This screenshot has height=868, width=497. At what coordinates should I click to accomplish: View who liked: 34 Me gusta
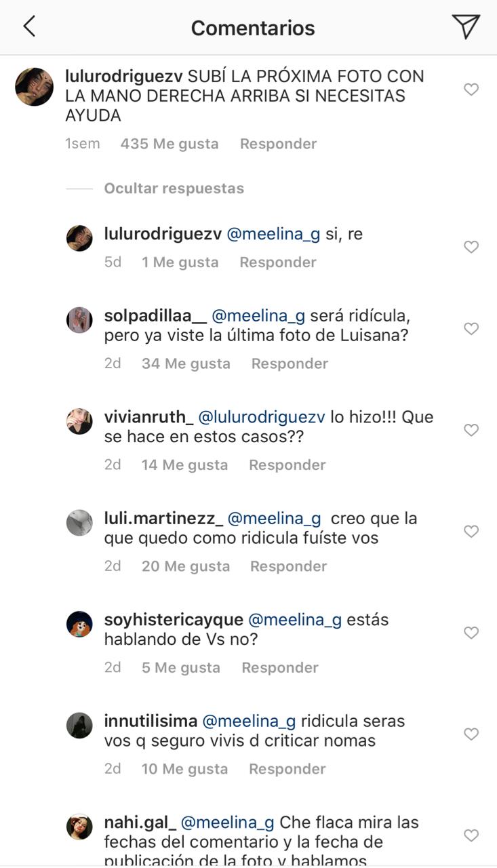[x=186, y=363]
